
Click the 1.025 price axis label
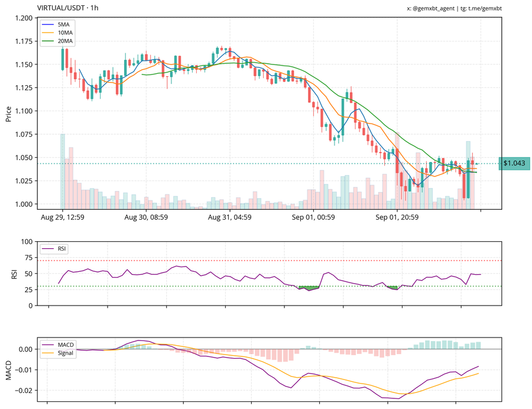point(24,181)
